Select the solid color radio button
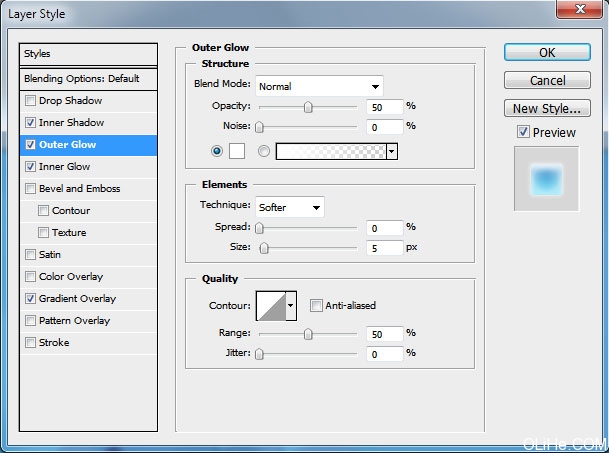The width and height of the screenshot is (609, 453). coord(217,151)
